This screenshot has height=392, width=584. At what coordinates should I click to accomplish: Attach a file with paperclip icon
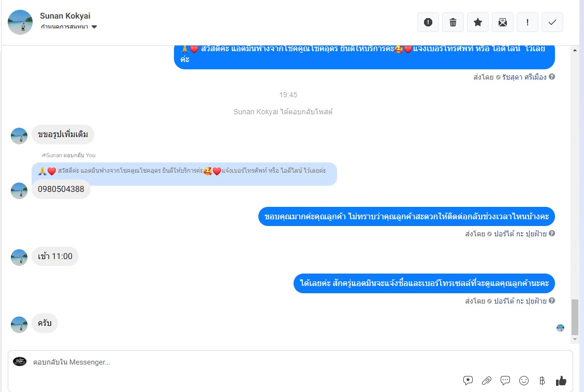click(x=487, y=381)
